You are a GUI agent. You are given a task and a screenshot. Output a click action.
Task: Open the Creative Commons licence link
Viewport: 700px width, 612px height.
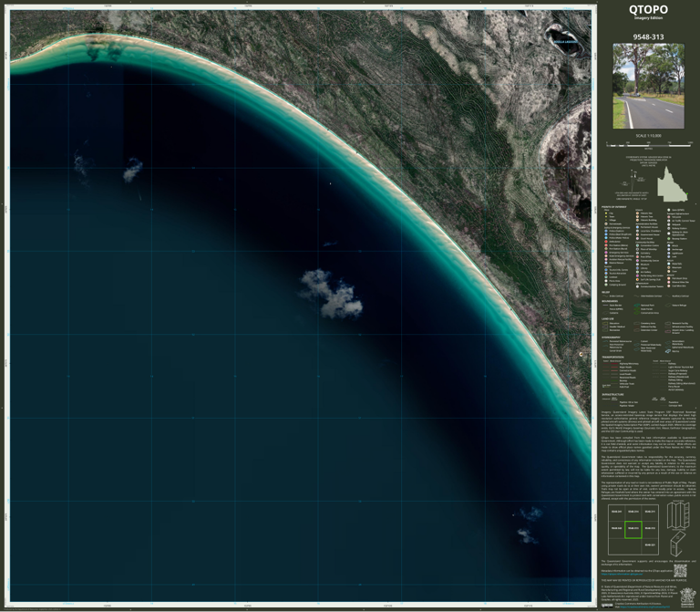click(x=645, y=607)
